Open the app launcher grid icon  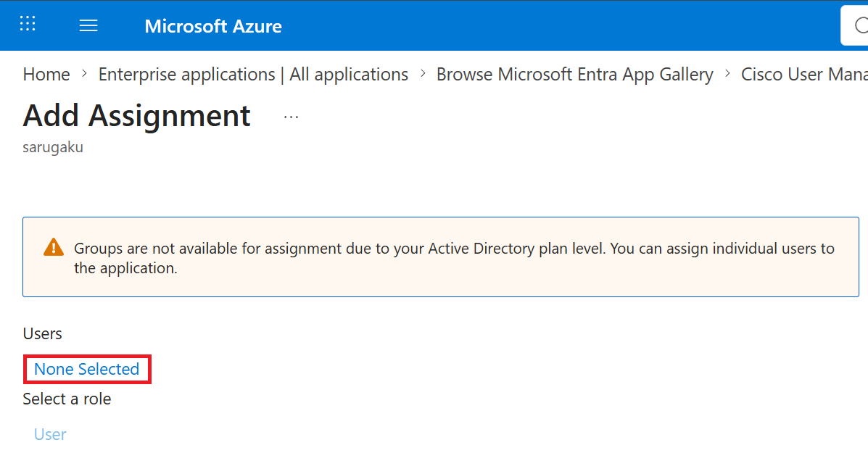click(28, 24)
